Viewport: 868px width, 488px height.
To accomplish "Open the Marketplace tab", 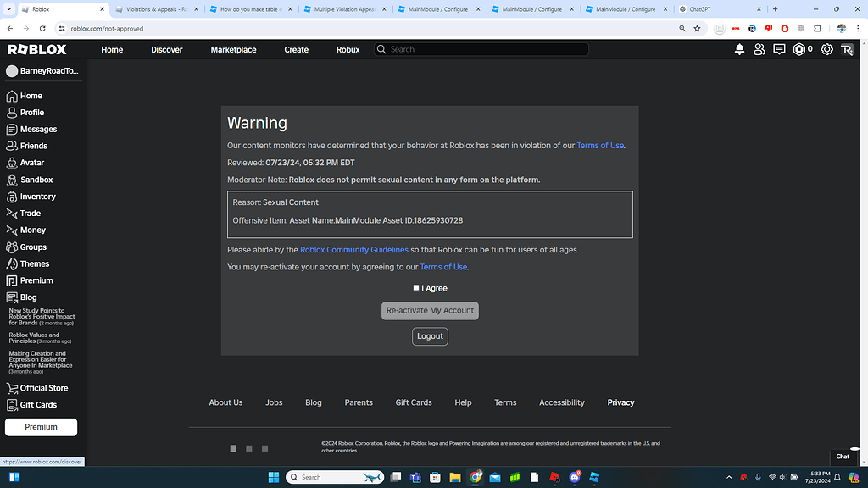I will [x=233, y=49].
